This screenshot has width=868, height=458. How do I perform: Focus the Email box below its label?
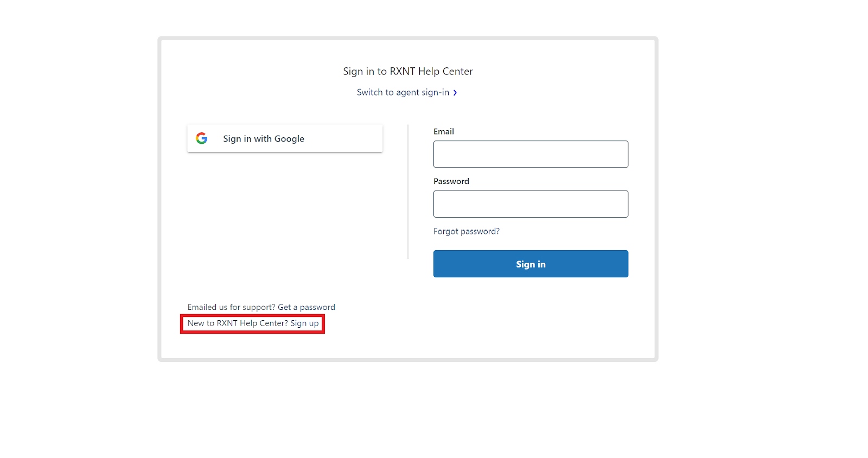pos(531,154)
